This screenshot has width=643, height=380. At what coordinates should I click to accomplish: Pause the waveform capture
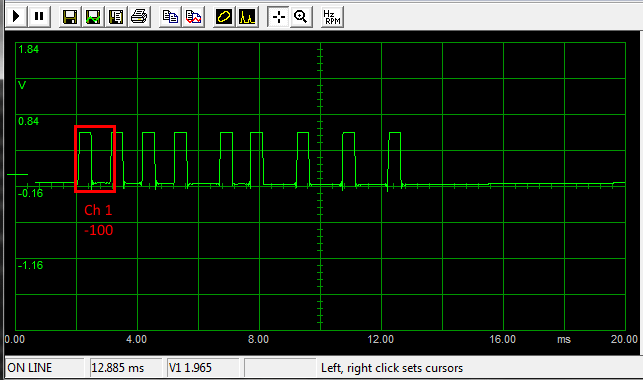click(39, 16)
